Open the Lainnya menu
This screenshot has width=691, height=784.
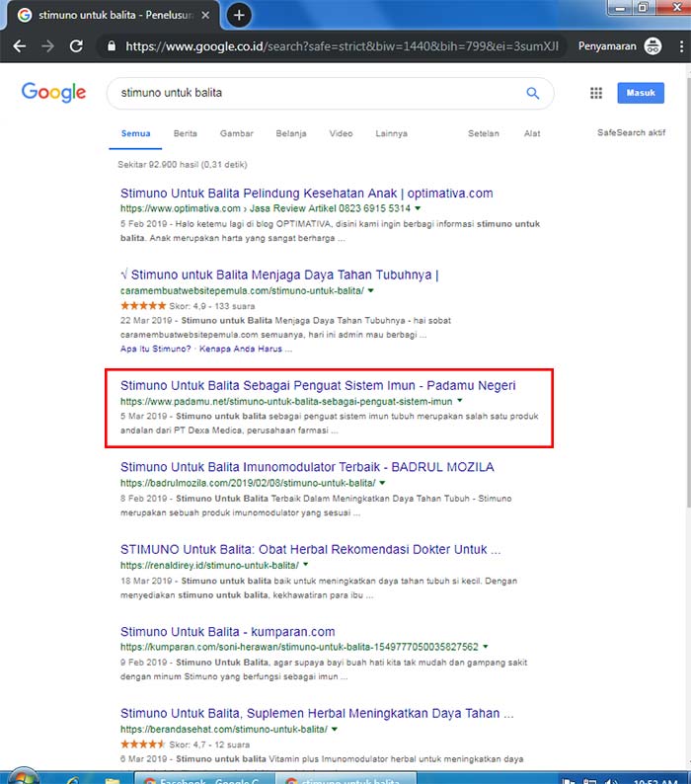392,133
